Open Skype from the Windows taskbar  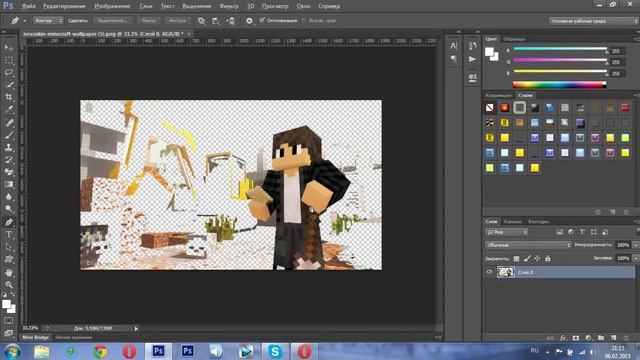(x=275, y=351)
